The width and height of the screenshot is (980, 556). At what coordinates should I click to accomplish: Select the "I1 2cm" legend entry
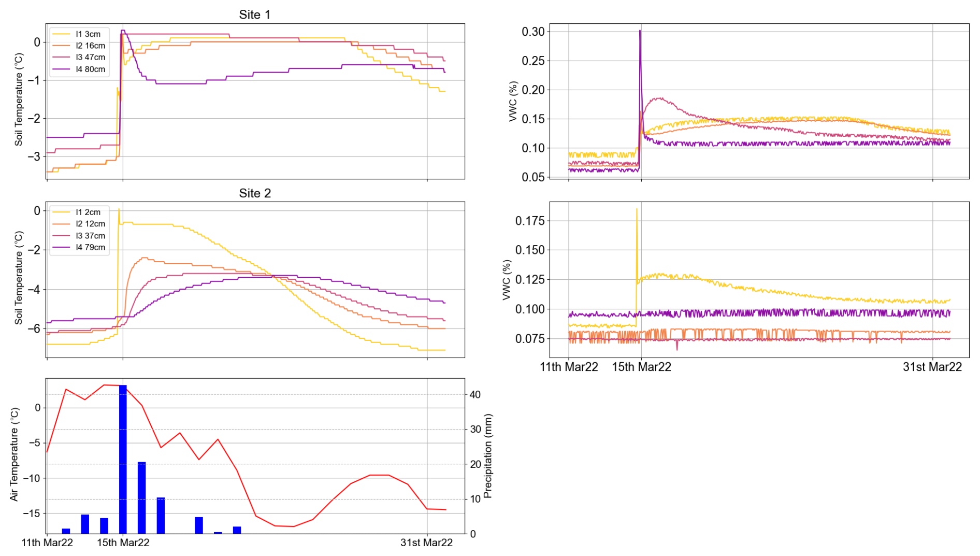tap(88, 212)
